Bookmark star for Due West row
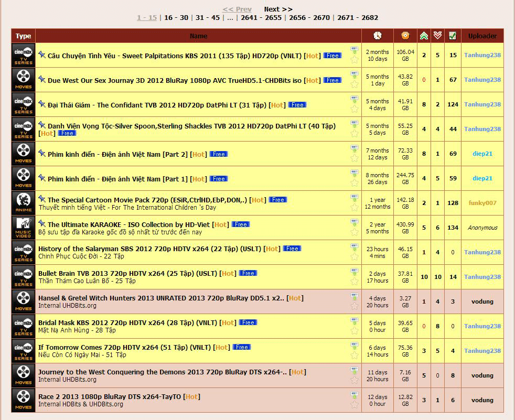The width and height of the screenshot is (515, 420). 355,84
